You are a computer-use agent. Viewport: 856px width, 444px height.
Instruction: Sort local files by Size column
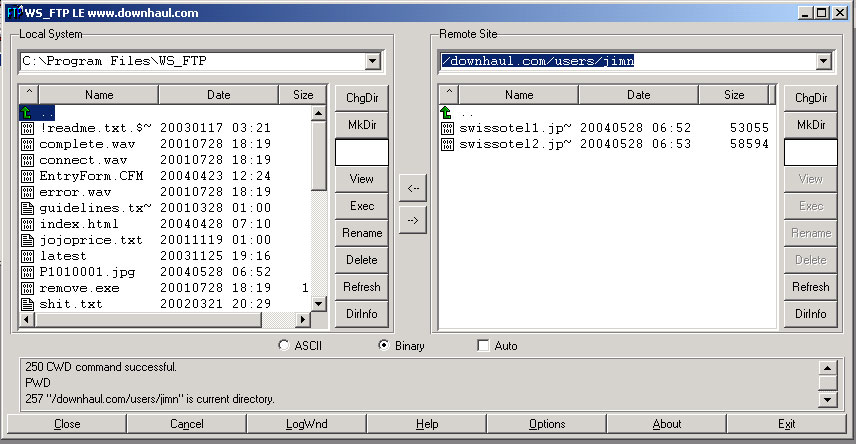pyautogui.click(x=303, y=94)
